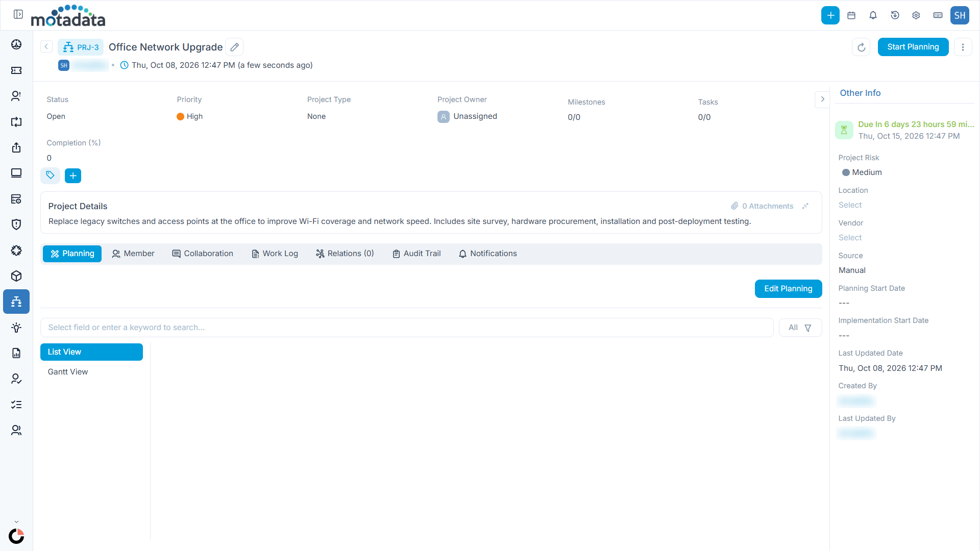Click the quick create plus icon in header
This screenshot has width=980, height=551.
(830, 15)
